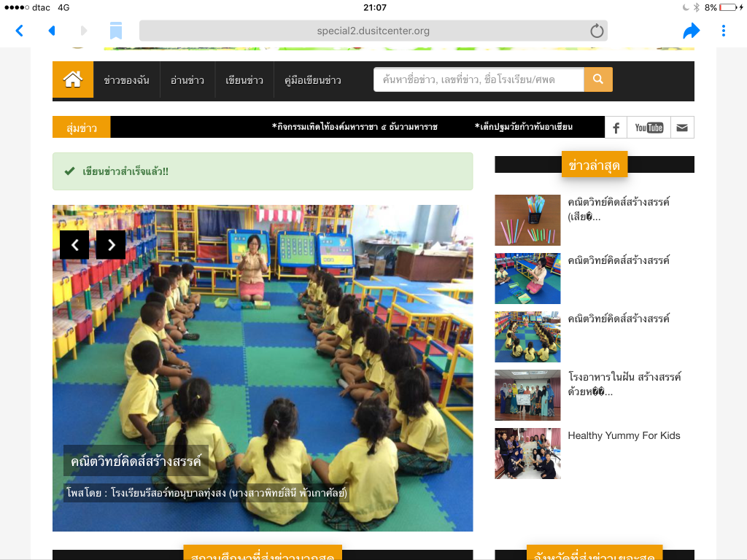Click the colored straws news thumbnail
This screenshot has height=560, width=747.
[x=527, y=220]
